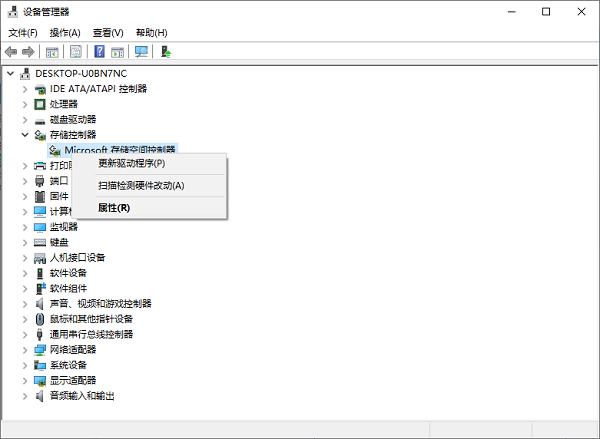The image size is (600, 439).
Task: Expand the 网络适配器 node arrow
Action: 25,350
